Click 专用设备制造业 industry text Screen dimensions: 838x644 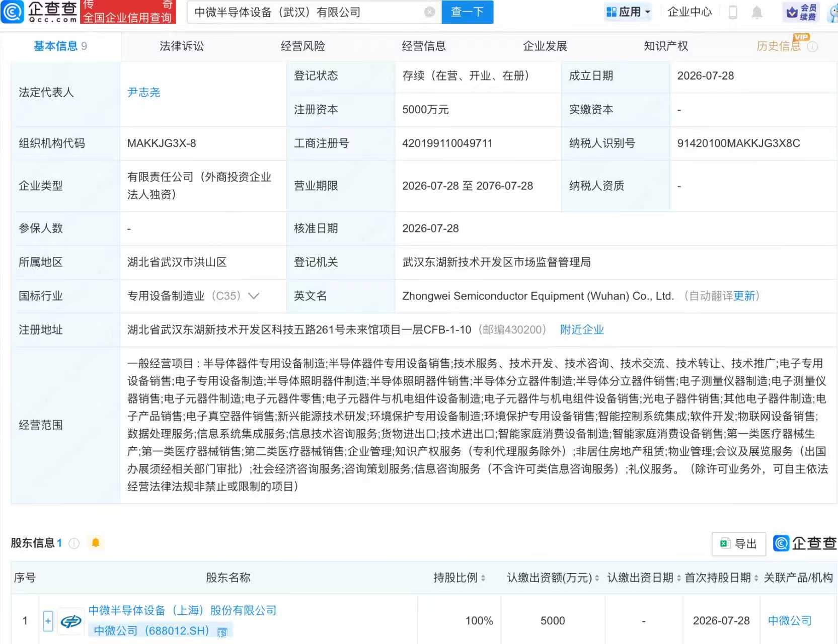tap(166, 296)
